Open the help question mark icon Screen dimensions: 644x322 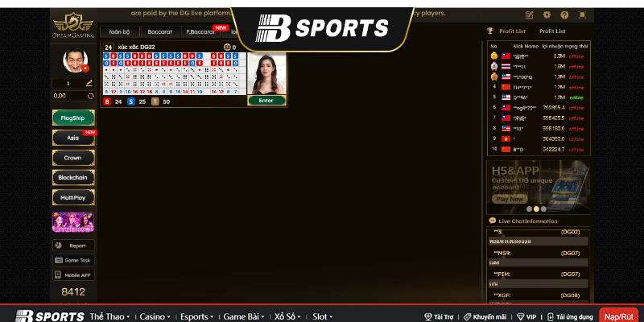[564, 15]
